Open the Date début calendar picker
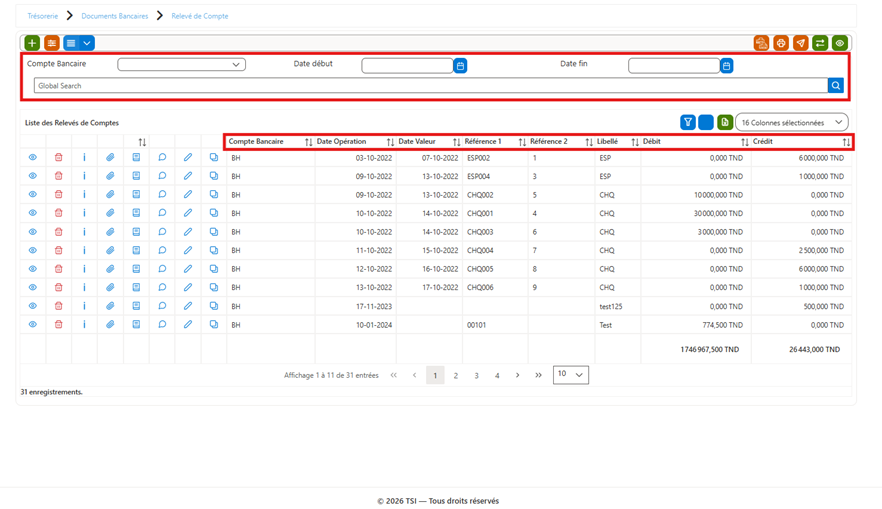Image resolution: width=882 pixels, height=509 pixels. 460,66
